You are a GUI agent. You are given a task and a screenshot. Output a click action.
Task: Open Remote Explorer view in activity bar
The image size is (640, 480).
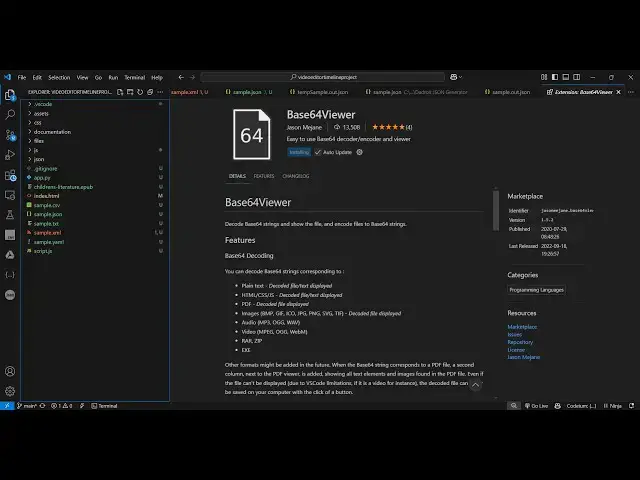click(x=10, y=195)
